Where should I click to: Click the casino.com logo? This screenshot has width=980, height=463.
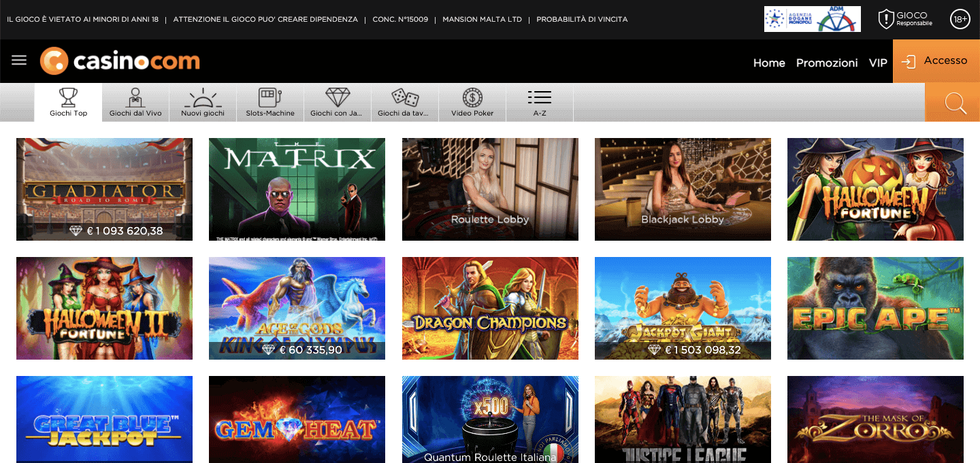point(120,61)
